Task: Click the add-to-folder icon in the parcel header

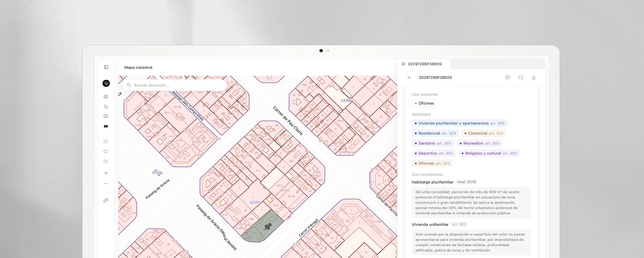Action: [x=521, y=77]
